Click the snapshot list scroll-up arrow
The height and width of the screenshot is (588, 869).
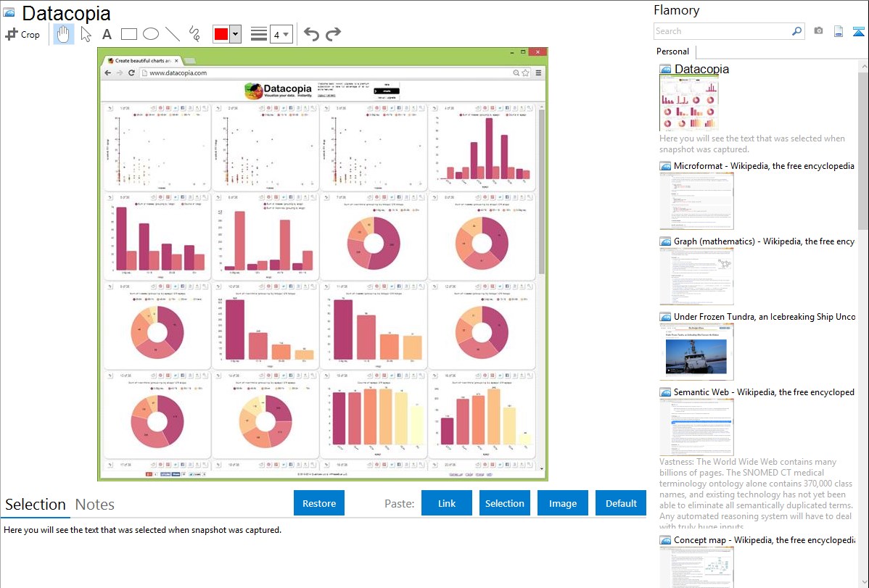863,67
